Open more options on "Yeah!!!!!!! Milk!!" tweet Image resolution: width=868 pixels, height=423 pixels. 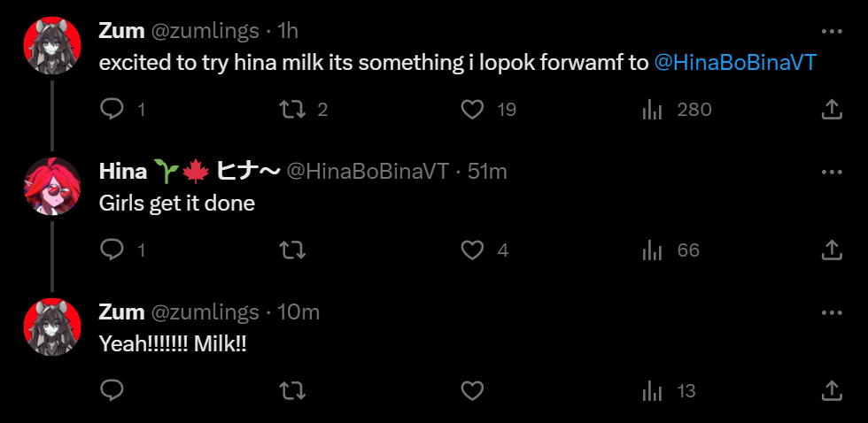pos(832,312)
